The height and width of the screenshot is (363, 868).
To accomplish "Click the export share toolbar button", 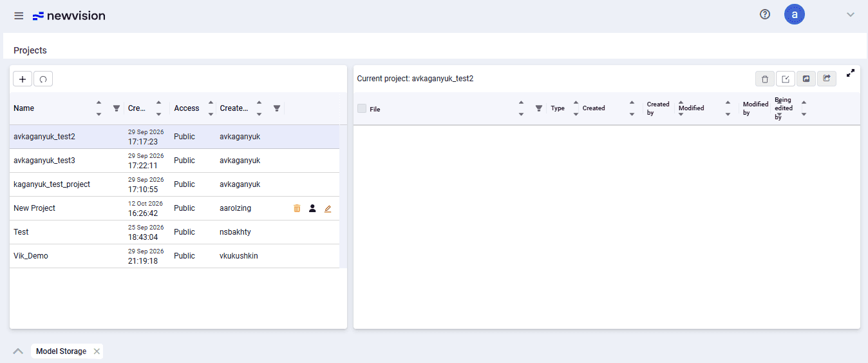I will (x=827, y=79).
